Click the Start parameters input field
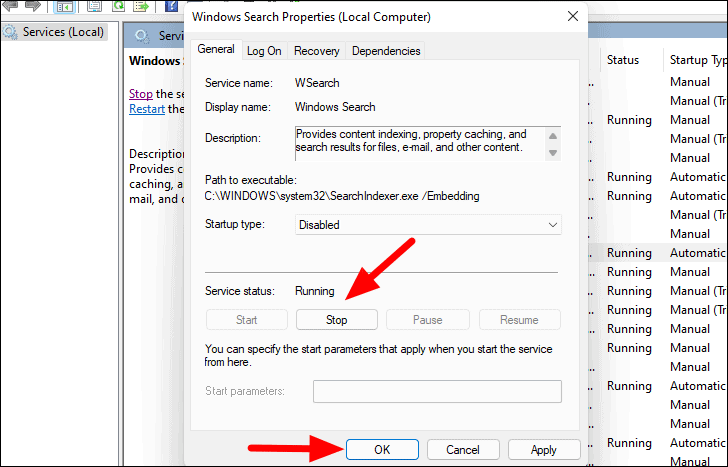 [437, 391]
